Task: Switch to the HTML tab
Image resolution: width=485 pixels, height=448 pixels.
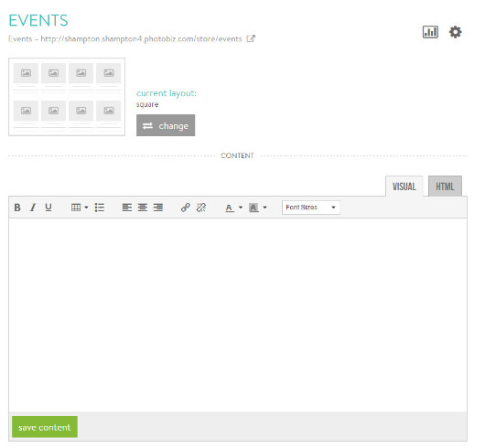Action: coord(445,187)
